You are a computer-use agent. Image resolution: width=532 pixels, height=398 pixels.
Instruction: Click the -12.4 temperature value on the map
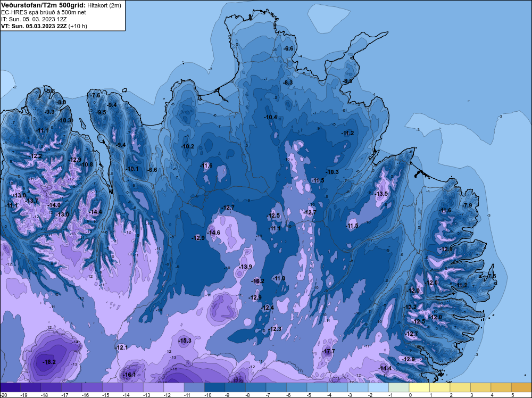pos(268,308)
